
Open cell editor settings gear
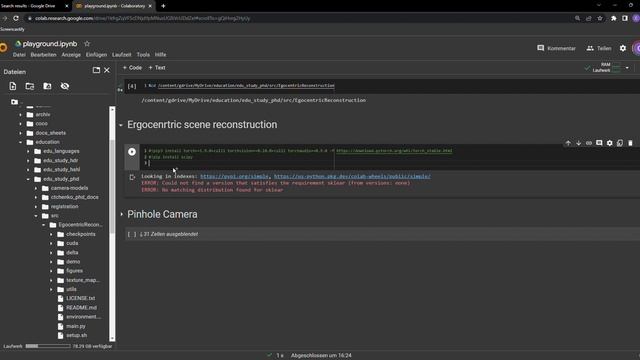pos(609,143)
